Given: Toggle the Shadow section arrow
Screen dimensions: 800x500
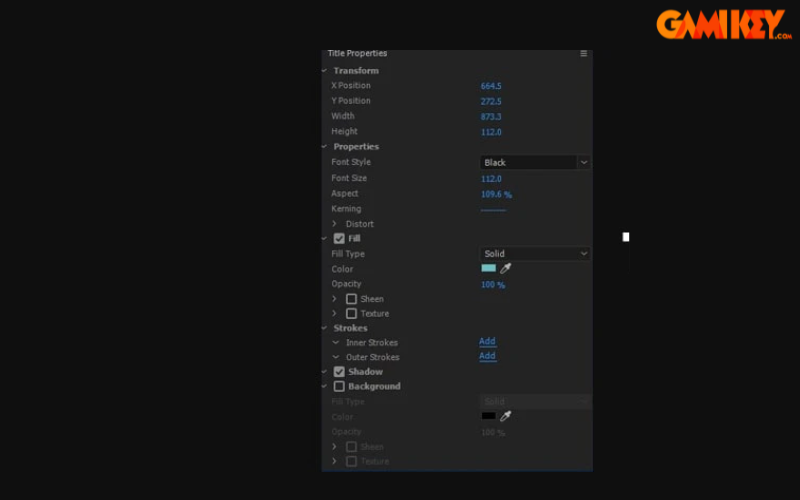Looking at the screenshot, I should (324, 371).
